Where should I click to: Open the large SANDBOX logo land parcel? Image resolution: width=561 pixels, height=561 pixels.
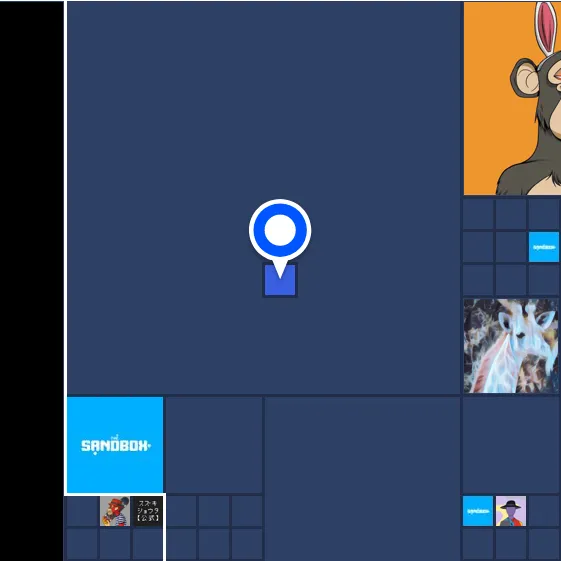(x=115, y=445)
